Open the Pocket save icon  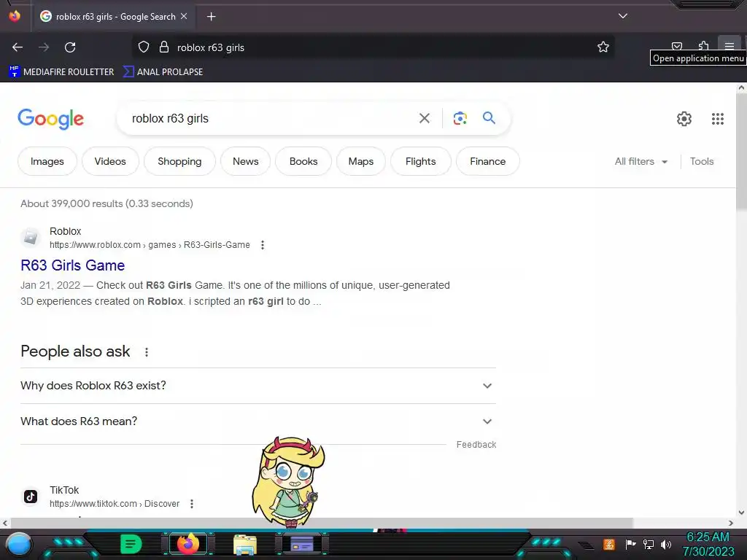coord(676,46)
